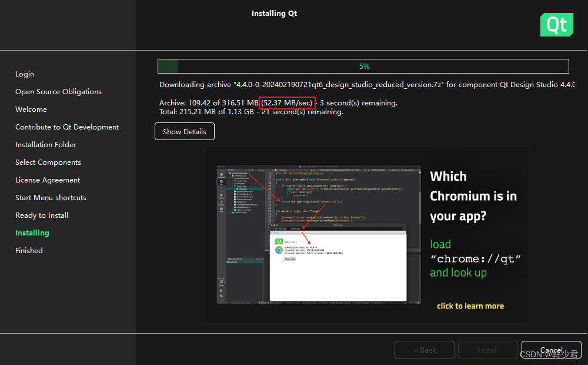Select the Finished step in the sidebar
This screenshot has width=588, height=365.
click(29, 251)
